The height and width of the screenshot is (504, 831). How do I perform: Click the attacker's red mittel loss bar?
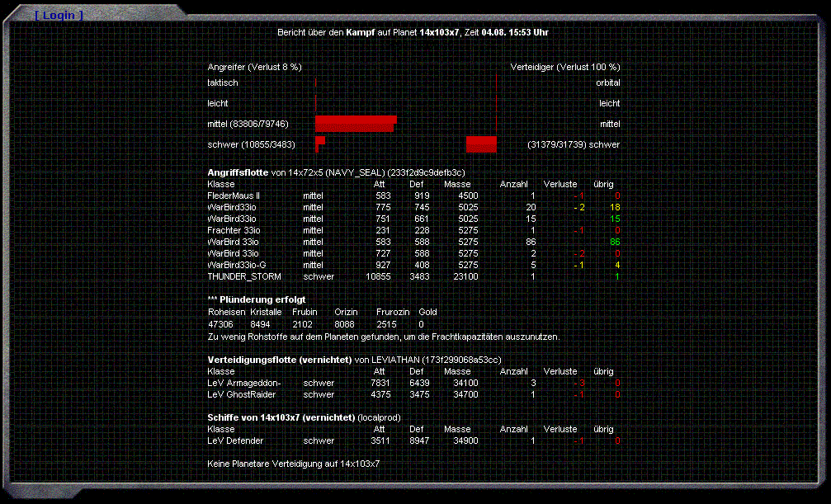click(355, 124)
